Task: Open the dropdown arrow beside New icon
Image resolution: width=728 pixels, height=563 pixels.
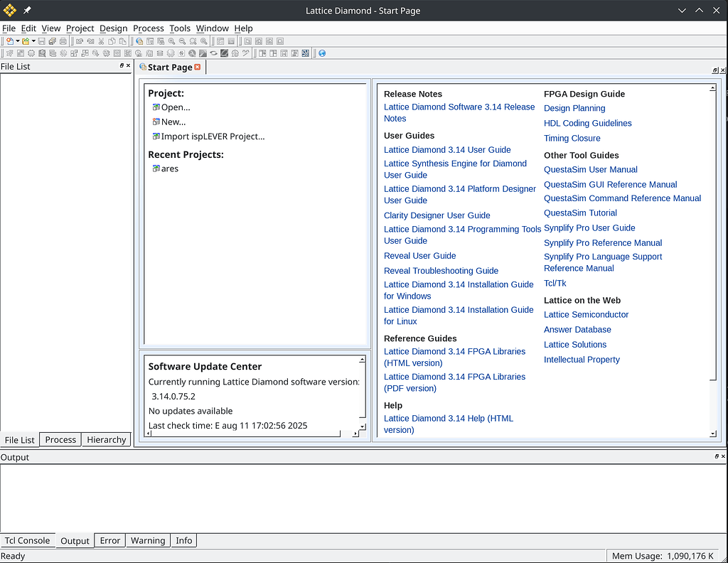Action: pos(18,41)
